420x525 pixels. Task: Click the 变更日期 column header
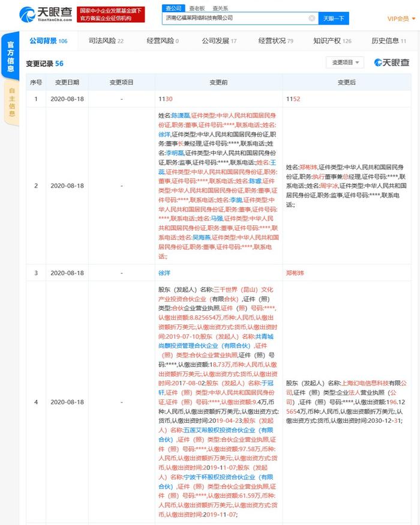point(67,82)
